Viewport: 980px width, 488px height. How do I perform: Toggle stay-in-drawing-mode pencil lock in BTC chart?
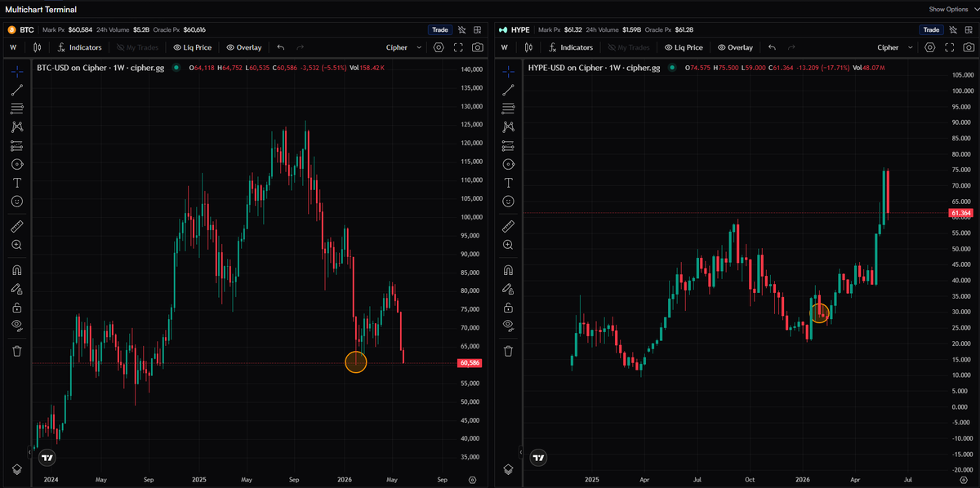pyautogui.click(x=16, y=289)
